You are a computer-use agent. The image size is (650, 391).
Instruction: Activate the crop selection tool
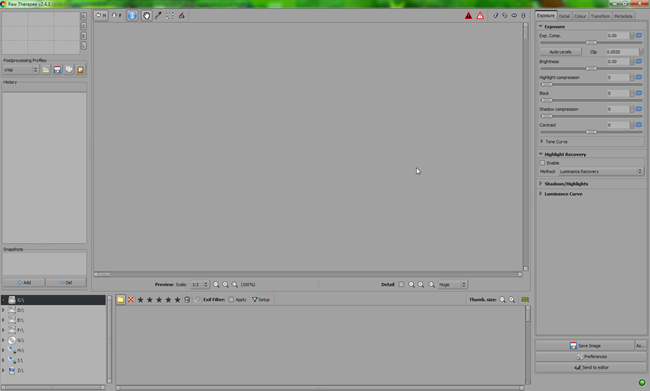click(x=170, y=16)
